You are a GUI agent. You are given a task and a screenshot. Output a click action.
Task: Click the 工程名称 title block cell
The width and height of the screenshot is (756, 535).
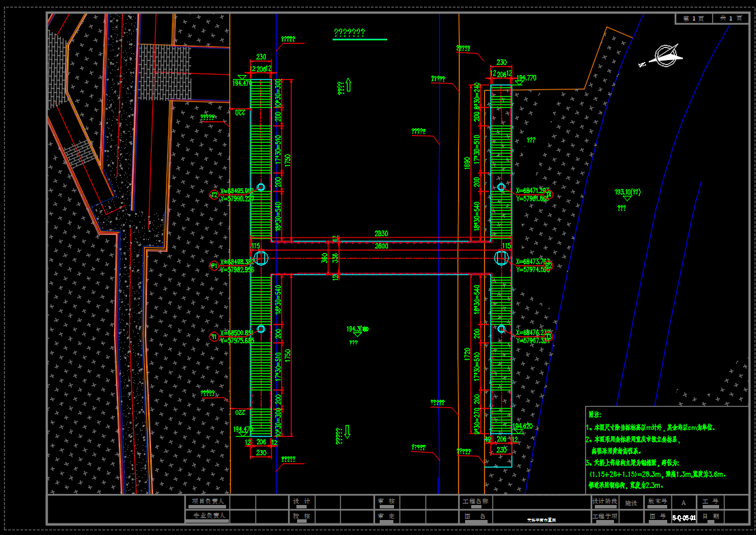pos(475,502)
